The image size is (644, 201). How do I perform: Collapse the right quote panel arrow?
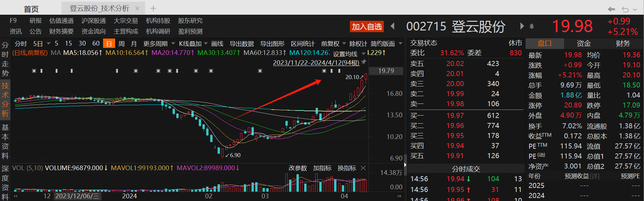pyautogui.click(x=405, y=164)
